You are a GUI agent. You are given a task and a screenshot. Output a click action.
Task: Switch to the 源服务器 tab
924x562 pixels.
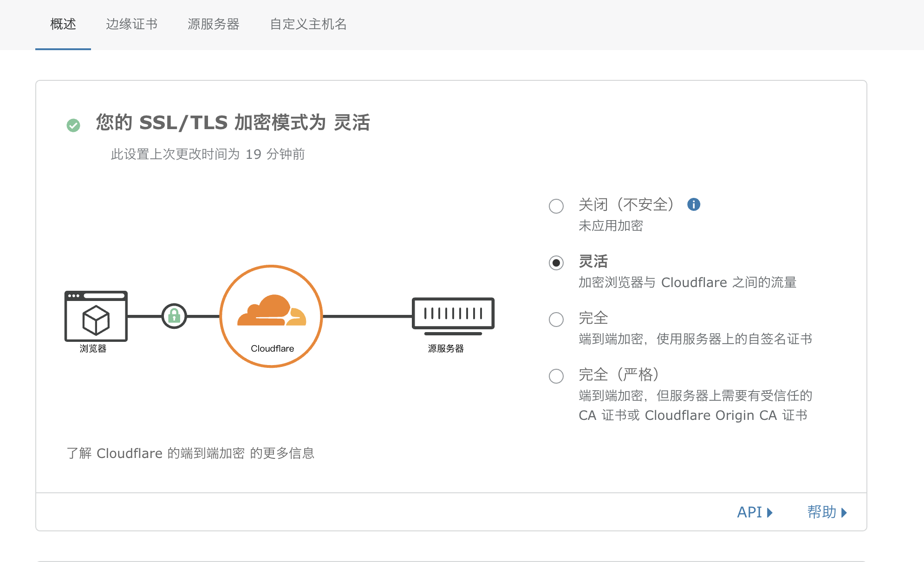(x=214, y=24)
